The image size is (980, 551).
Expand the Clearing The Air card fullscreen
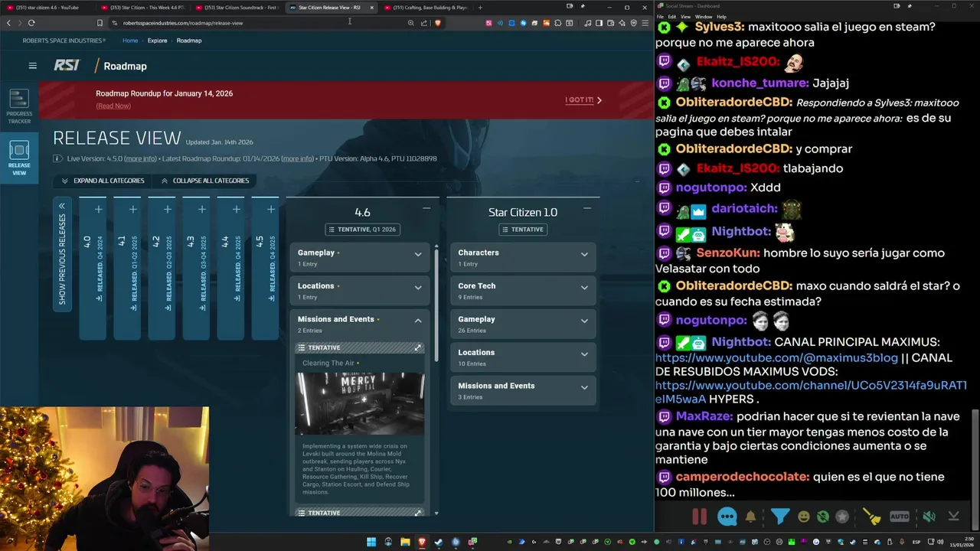417,347
